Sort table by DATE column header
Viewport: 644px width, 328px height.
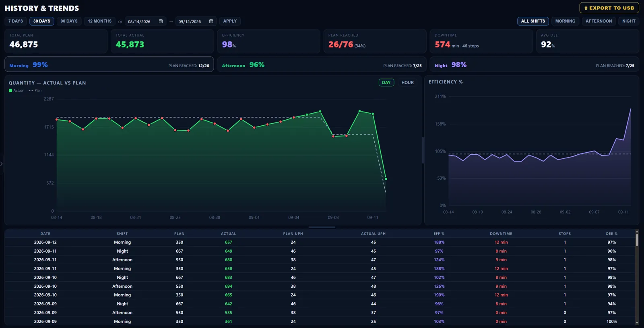[x=45, y=234]
